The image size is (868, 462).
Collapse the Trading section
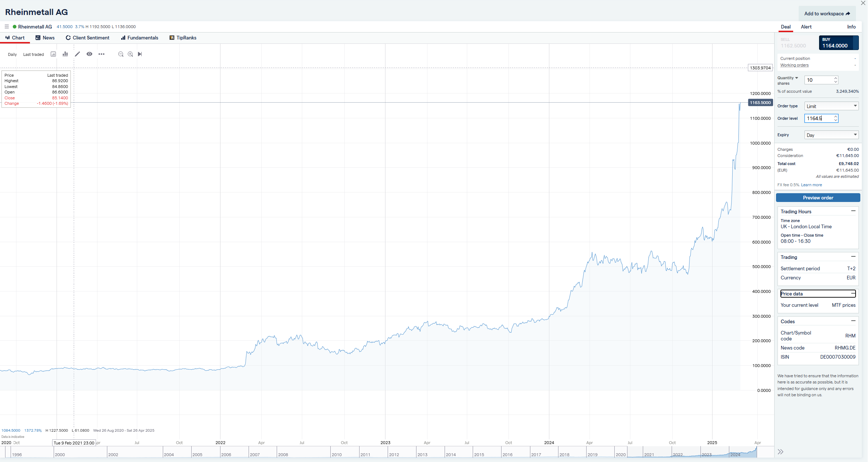pos(853,257)
